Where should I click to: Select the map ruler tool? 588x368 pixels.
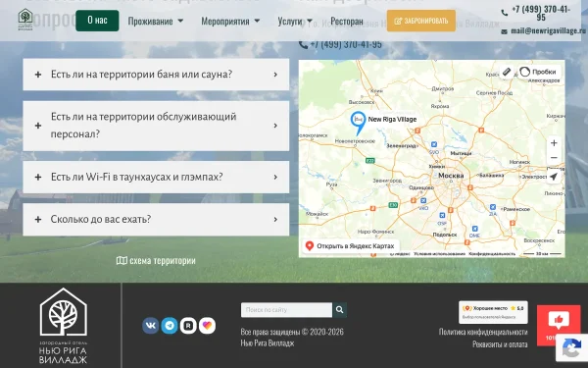point(507,72)
